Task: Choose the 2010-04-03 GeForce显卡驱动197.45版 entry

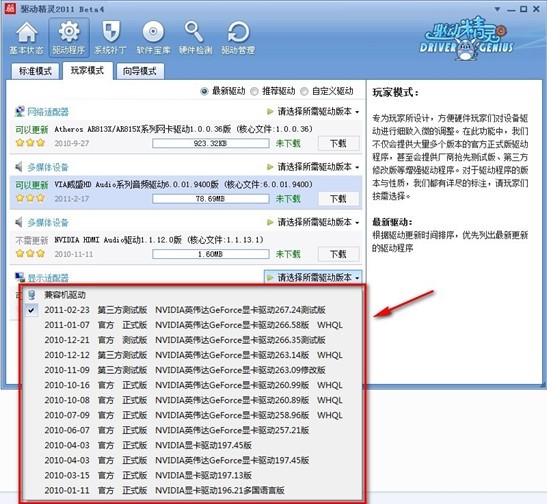Action: (192, 460)
